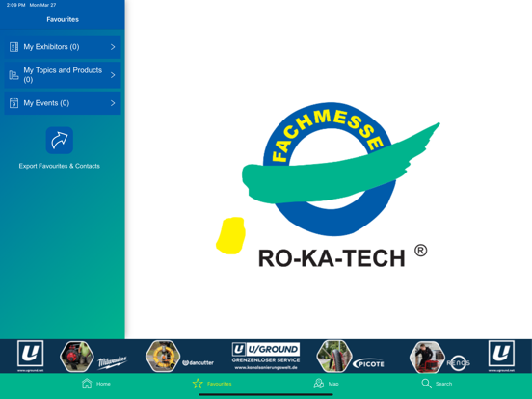
Task: Open the Picote sponsor banner
Action: [x=351, y=357]
